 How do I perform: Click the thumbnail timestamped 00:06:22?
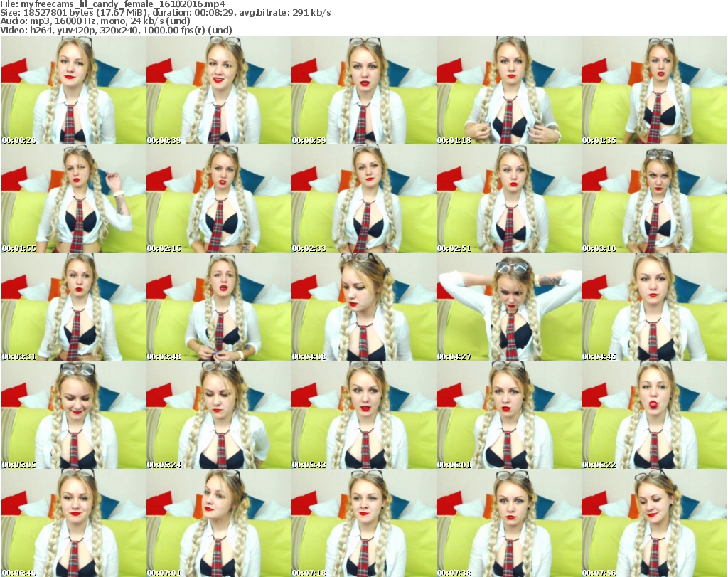click(653, 415)
